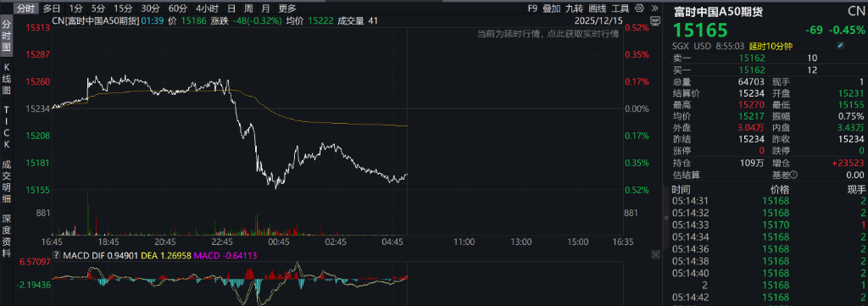Switch to the 多日 tab
Screen dimensions: 868x306
click(x=52, y=8)
